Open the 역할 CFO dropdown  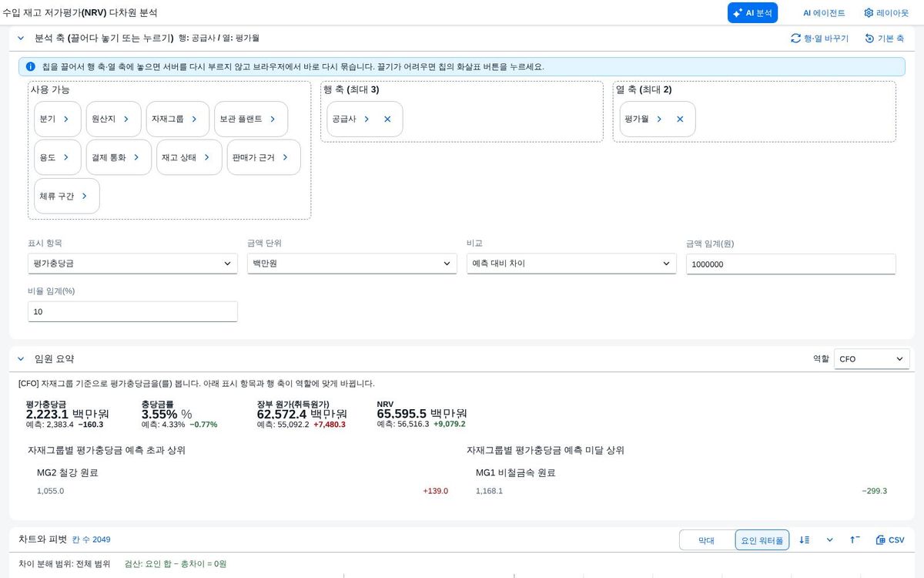point(872,359)
